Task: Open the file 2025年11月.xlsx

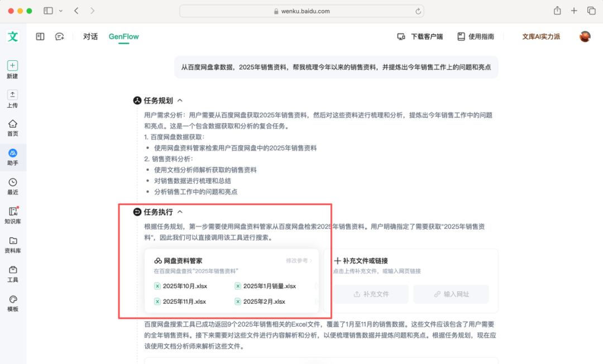Action: (x=180, y=301)
